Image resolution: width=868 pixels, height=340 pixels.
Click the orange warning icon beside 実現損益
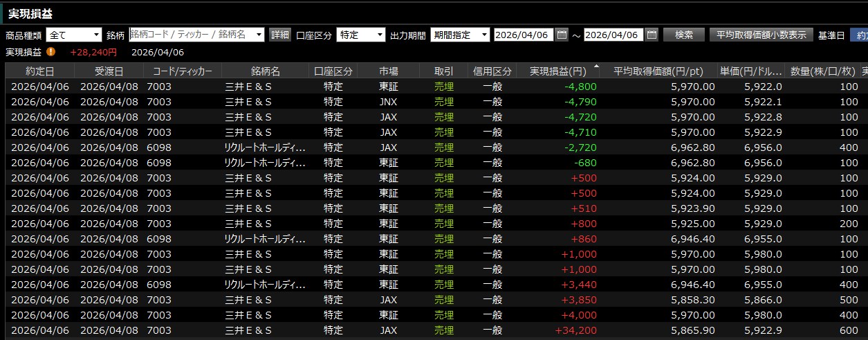coord(51,52)
